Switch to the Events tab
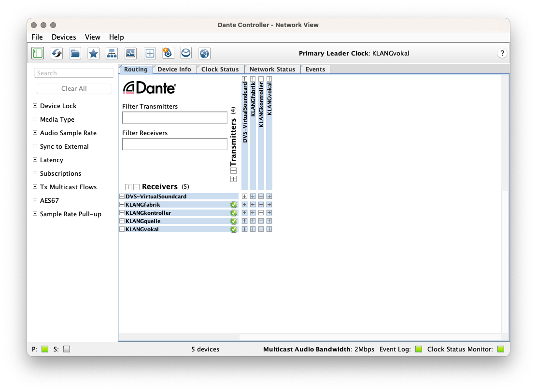 (315, 69)
